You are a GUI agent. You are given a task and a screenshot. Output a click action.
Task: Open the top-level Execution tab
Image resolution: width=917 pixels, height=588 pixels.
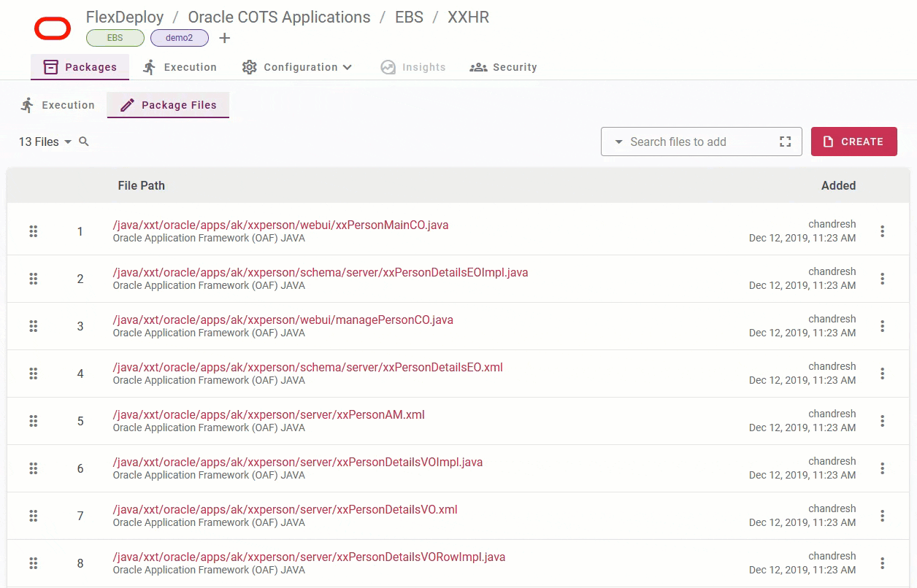pos(180,67)
